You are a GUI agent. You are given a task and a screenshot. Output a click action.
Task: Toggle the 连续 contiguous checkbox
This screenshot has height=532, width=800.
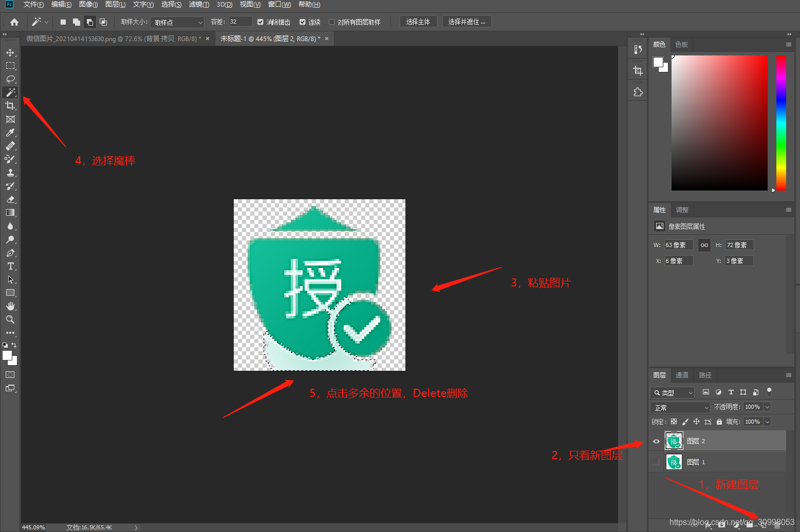coord(303,22)
